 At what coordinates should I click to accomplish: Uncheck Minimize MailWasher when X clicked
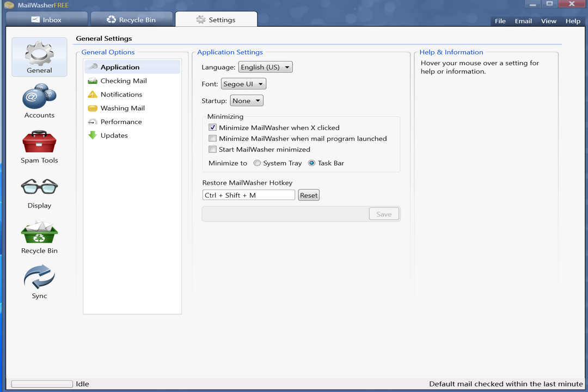[x=212, y=127]
